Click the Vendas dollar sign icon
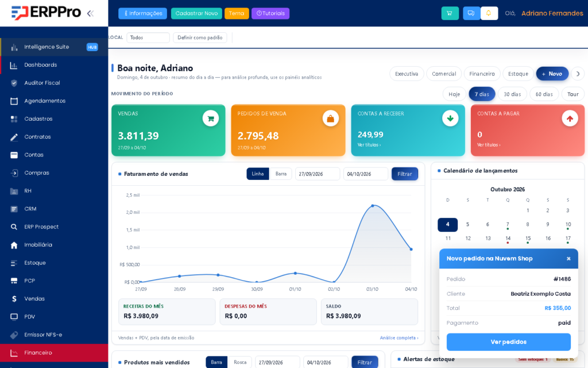This screenshot has height=368, width=588. 14,299
